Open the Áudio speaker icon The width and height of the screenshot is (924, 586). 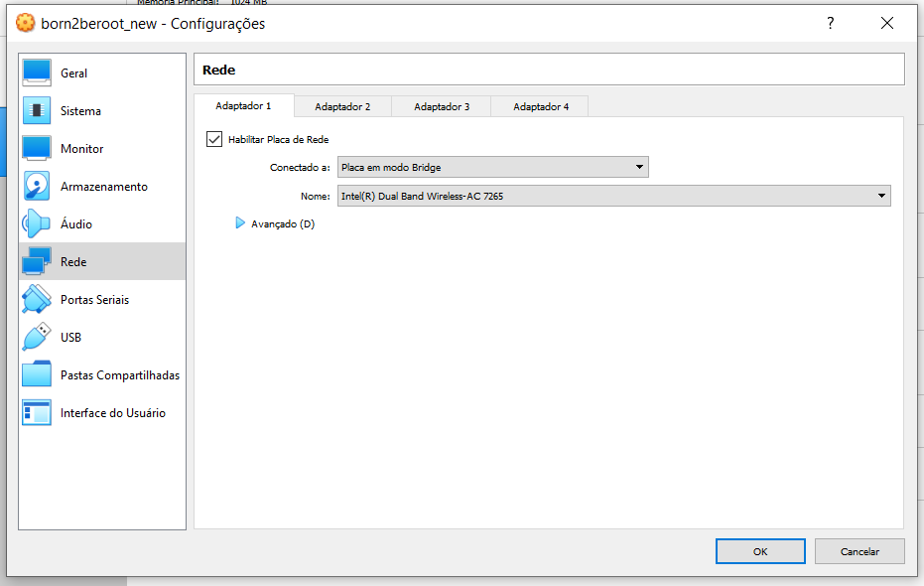37,223
